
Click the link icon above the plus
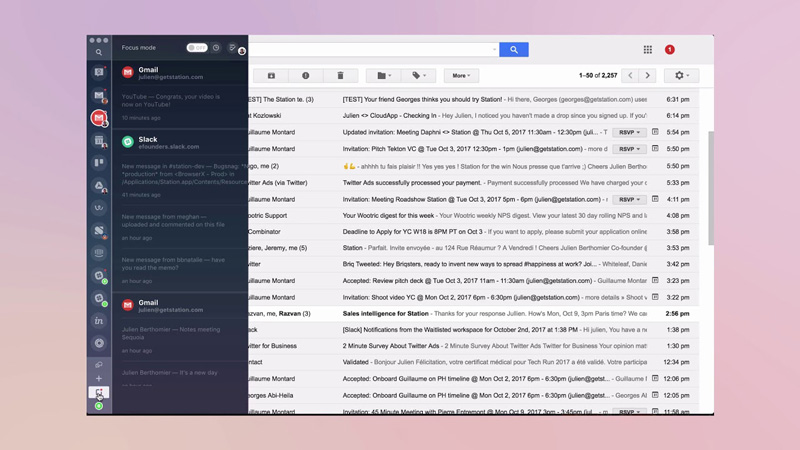[x=99, y=365]
